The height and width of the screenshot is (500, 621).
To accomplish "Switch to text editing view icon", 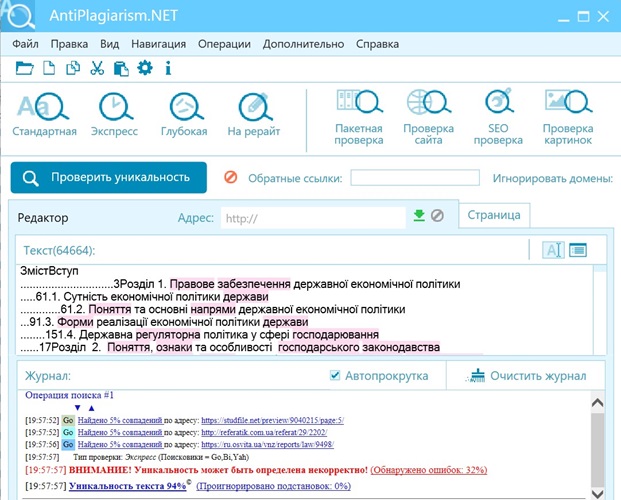I will coord(553,250).
